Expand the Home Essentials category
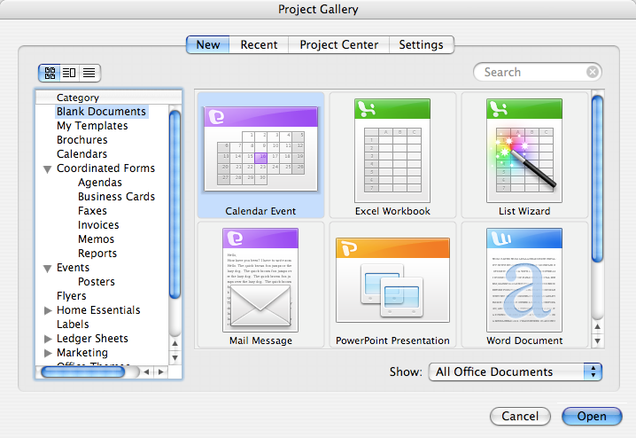Screen dimensions: 636x438 click(x=48, y=311)
